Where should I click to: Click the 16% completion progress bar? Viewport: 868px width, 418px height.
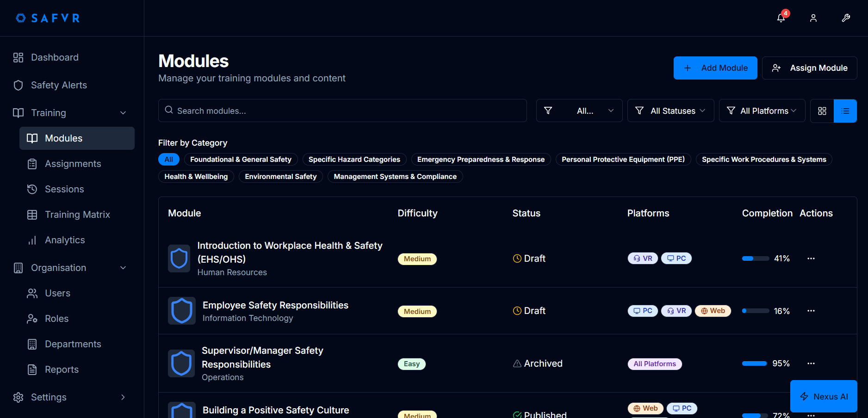point(756,311)
